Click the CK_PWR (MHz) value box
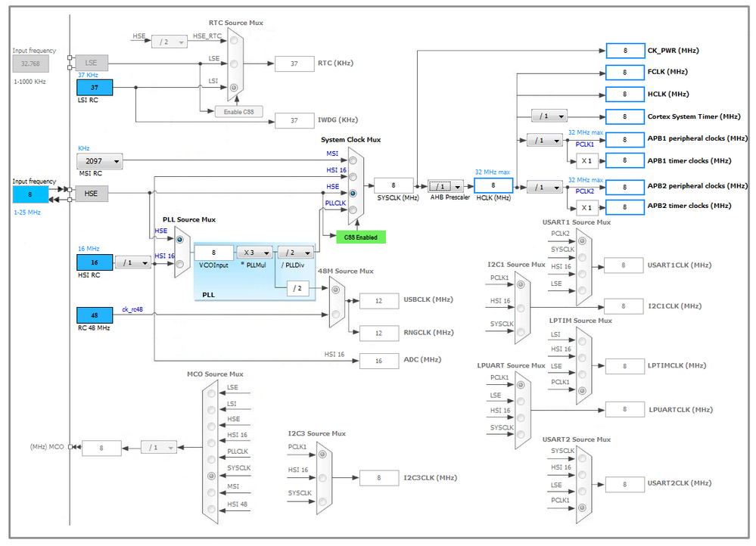 [625, 51]
